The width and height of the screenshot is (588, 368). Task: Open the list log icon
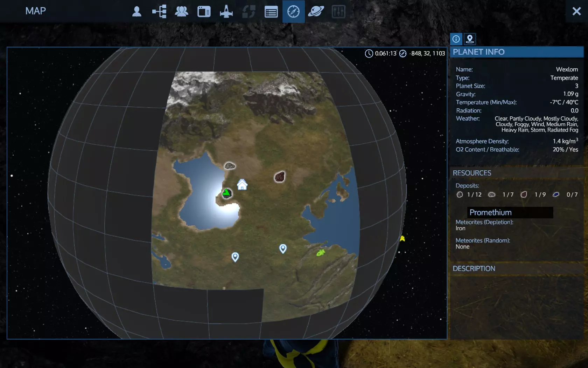(271, 12)
